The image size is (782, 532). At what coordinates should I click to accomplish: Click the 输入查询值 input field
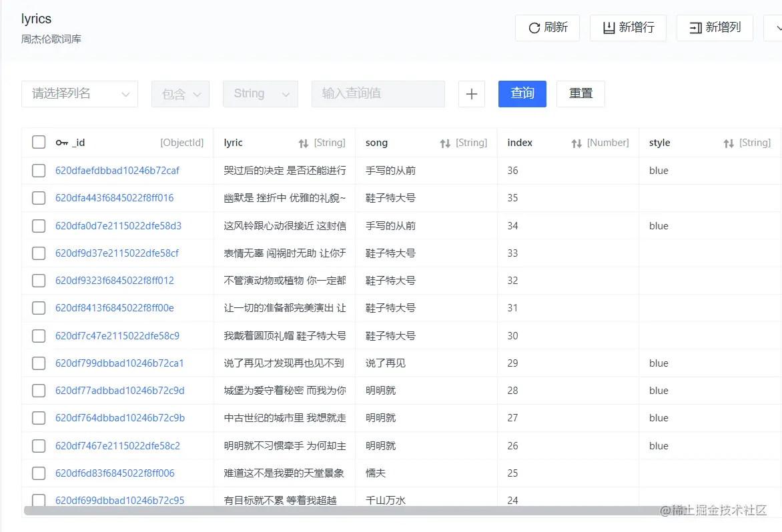pyautogui.click(x=378, y=94)
